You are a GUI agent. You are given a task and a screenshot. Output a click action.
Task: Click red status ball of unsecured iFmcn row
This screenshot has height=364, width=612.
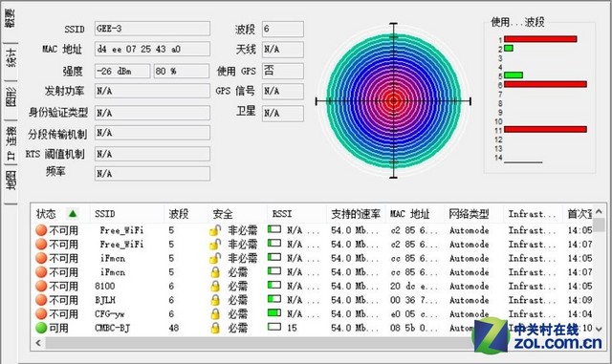coord(41,258)
